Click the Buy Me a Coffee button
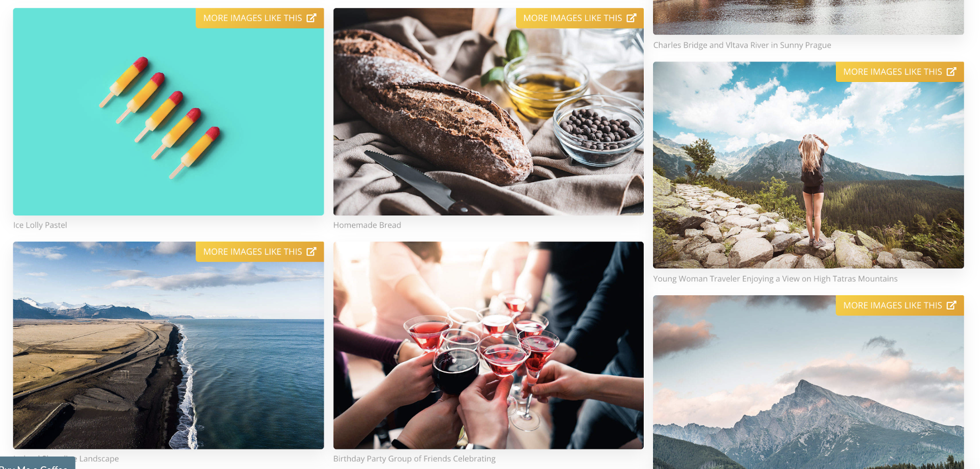 [x=37, y=464]
